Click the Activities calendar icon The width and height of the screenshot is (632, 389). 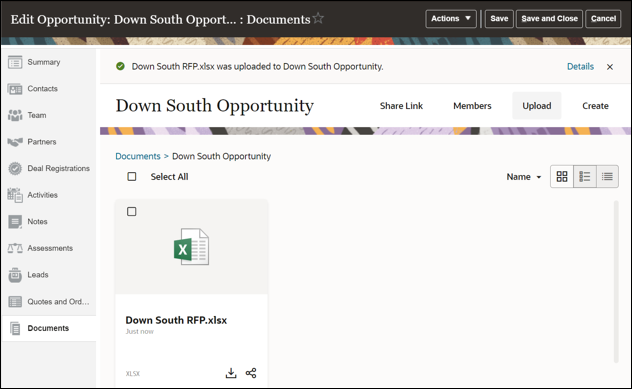tap(15, 195)
